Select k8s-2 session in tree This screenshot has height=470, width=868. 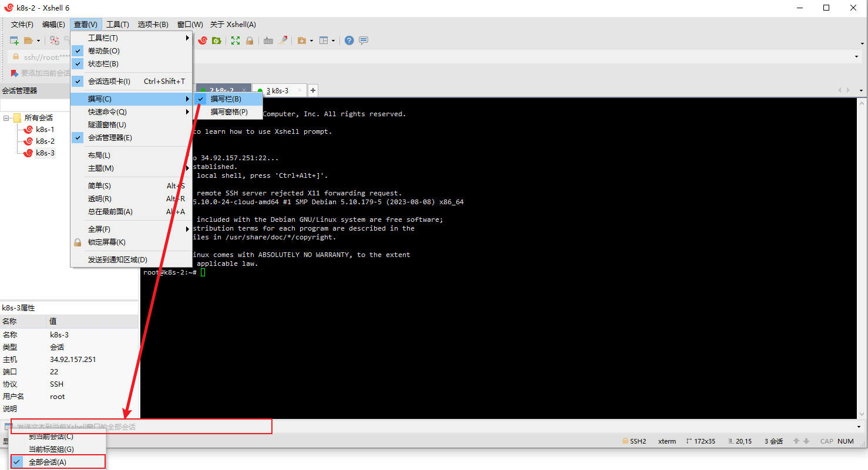point(45,141)
